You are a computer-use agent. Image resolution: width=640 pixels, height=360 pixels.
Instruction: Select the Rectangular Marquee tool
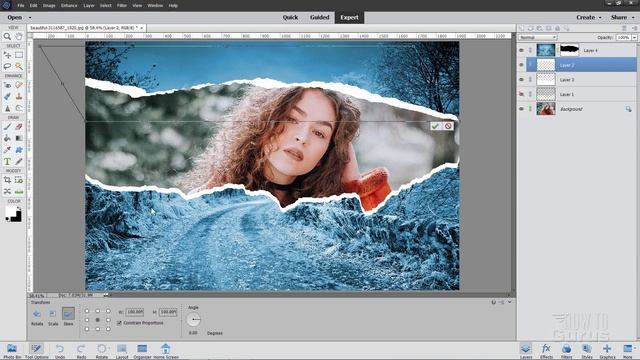(x=19, y=55)
